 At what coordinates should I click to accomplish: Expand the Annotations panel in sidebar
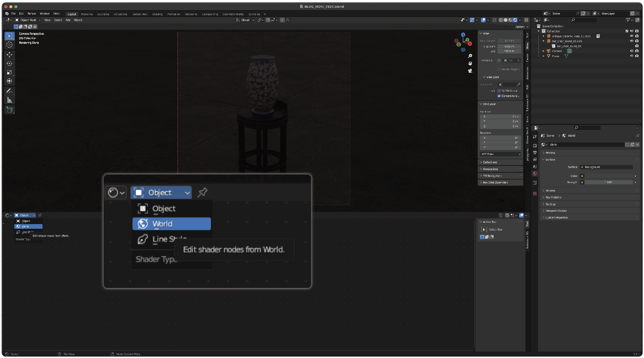pos(500,169)
